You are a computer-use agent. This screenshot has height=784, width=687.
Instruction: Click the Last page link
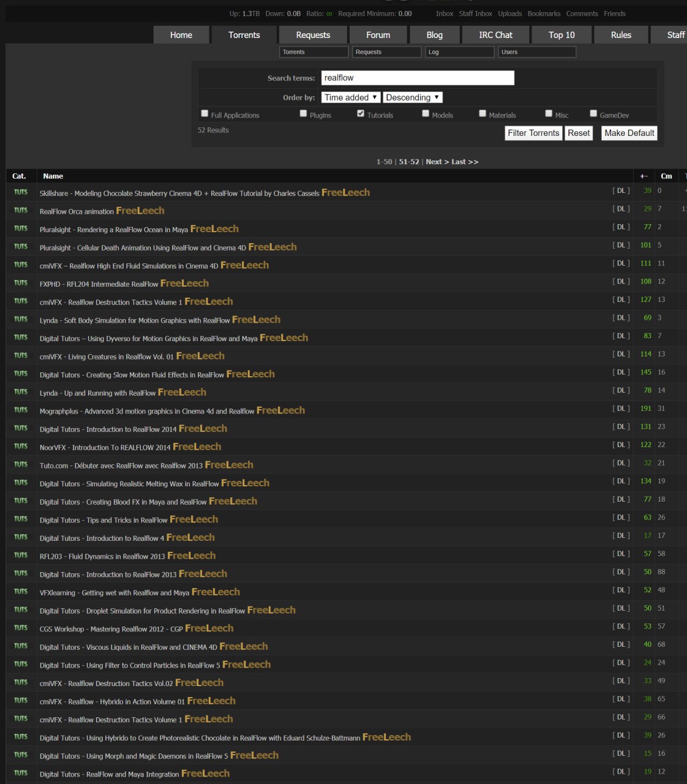click(465, 162)
